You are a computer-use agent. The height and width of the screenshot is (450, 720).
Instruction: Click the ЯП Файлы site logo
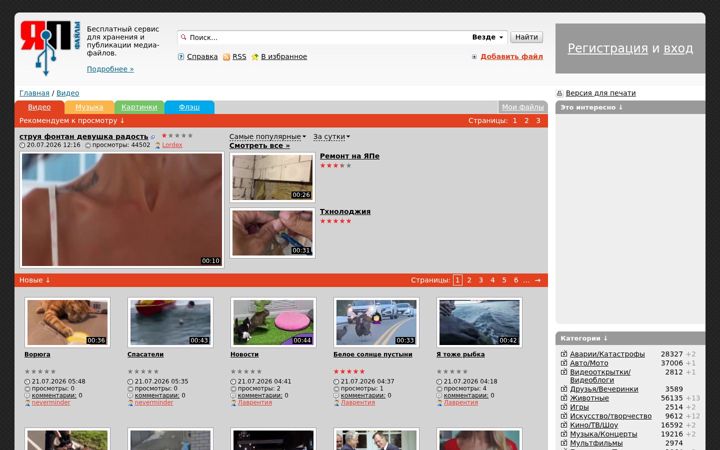pyautogui.click(x=50, y=48)
